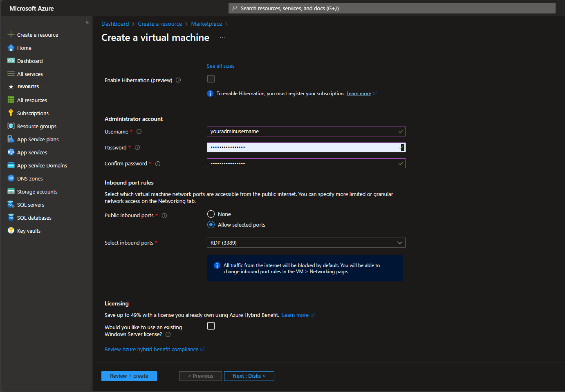565x392 pixels.
Task: Open Key vaults in sidebar
Action: 29,231
